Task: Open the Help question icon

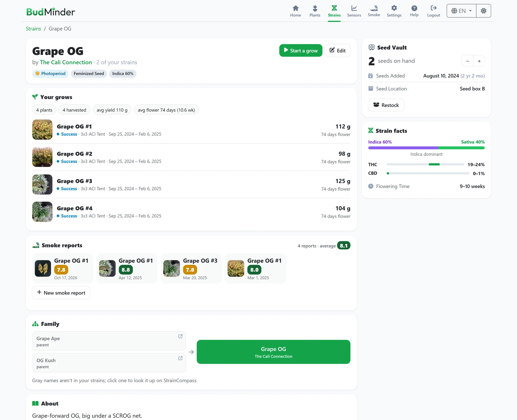Action: [414, 8]
